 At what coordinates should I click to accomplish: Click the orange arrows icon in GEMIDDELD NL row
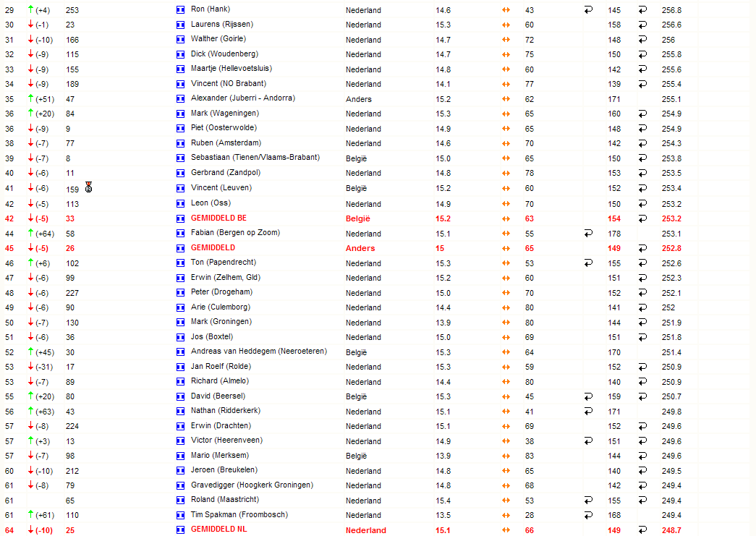pos(506,529)
